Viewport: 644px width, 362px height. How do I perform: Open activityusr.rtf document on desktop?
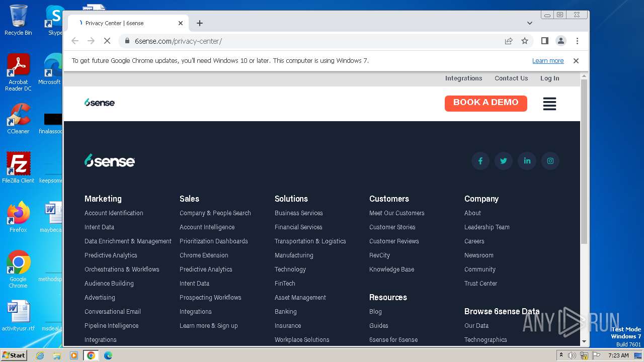click(x=18, y=316)
